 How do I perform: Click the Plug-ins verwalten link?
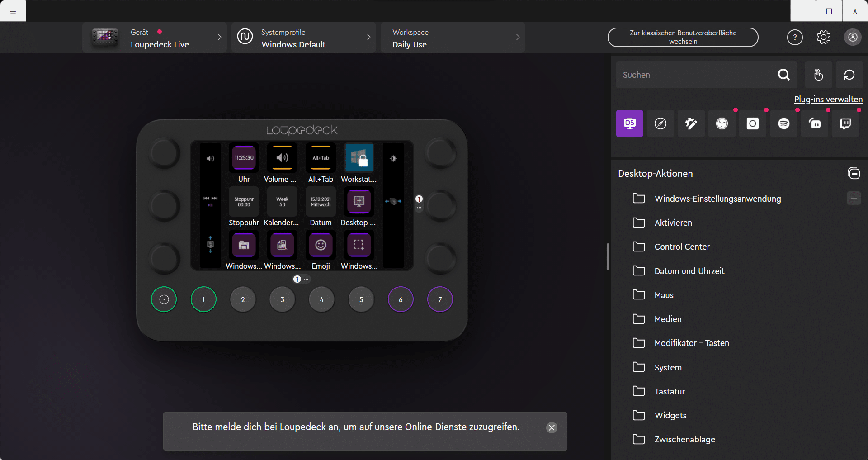828,100
